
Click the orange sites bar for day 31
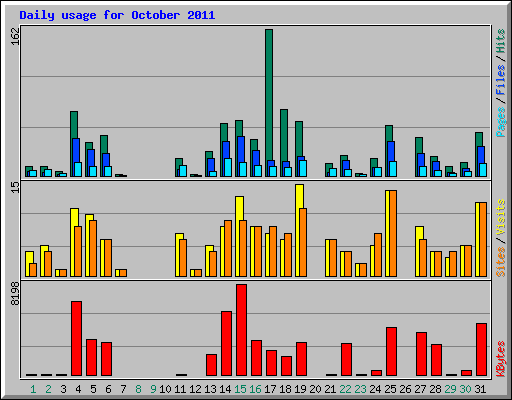483,240
